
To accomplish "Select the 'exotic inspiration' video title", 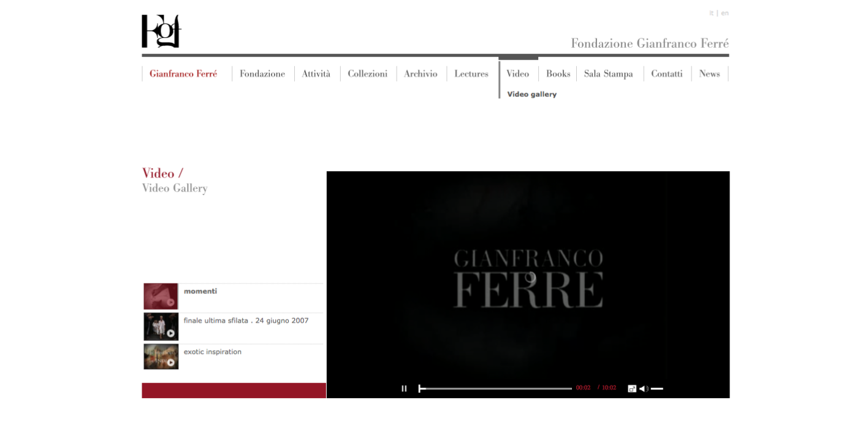I will click(x=213, y=352).
